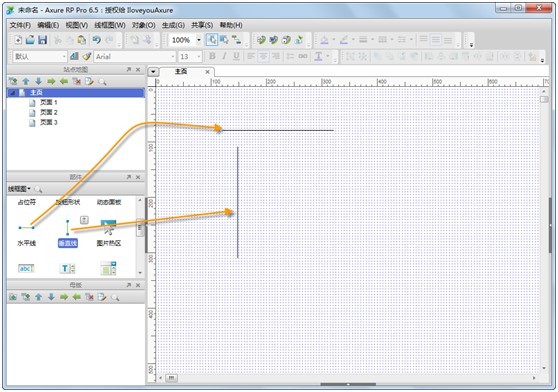Select Page 2 in the sitemap
The image size is (558, 392).
pyautogui.click(x=48, y=112)
